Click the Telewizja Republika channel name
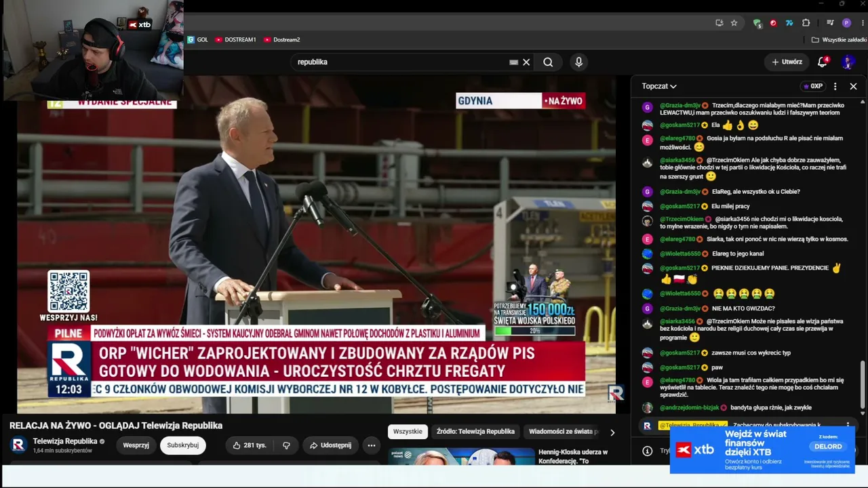 tap(65, 441)
